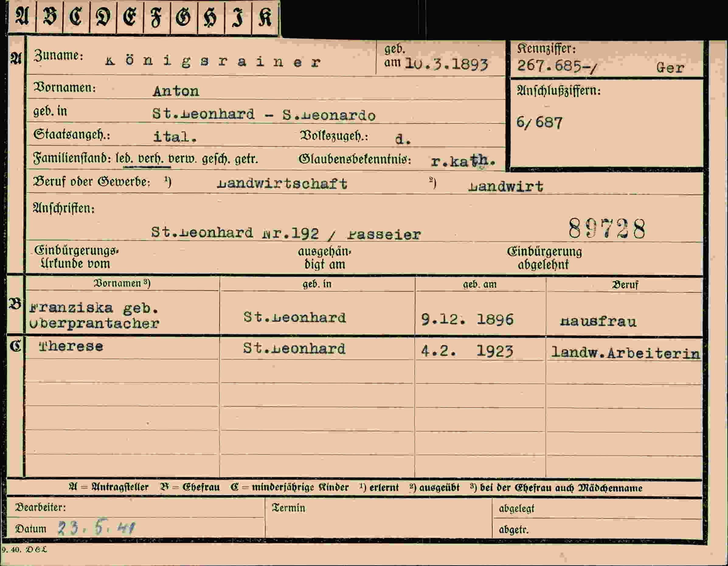728x566 pixels.
Task: Click the handwritten Datum 23.5.41
Action: [96, 527]
